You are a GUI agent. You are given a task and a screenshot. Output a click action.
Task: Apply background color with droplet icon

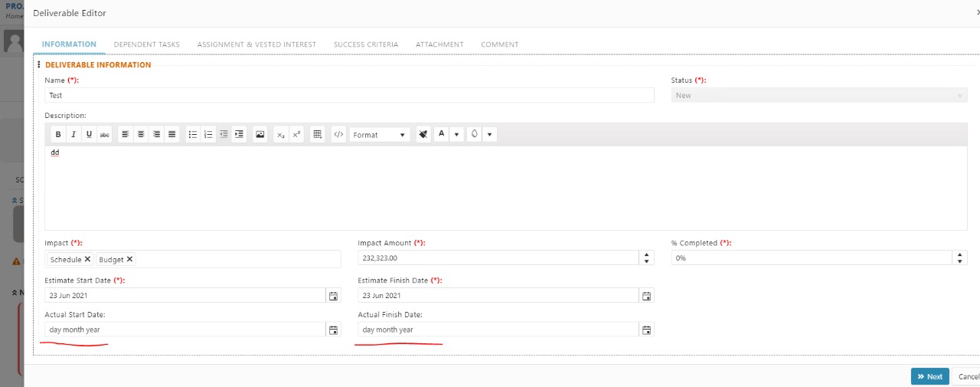tap(475, 134)
